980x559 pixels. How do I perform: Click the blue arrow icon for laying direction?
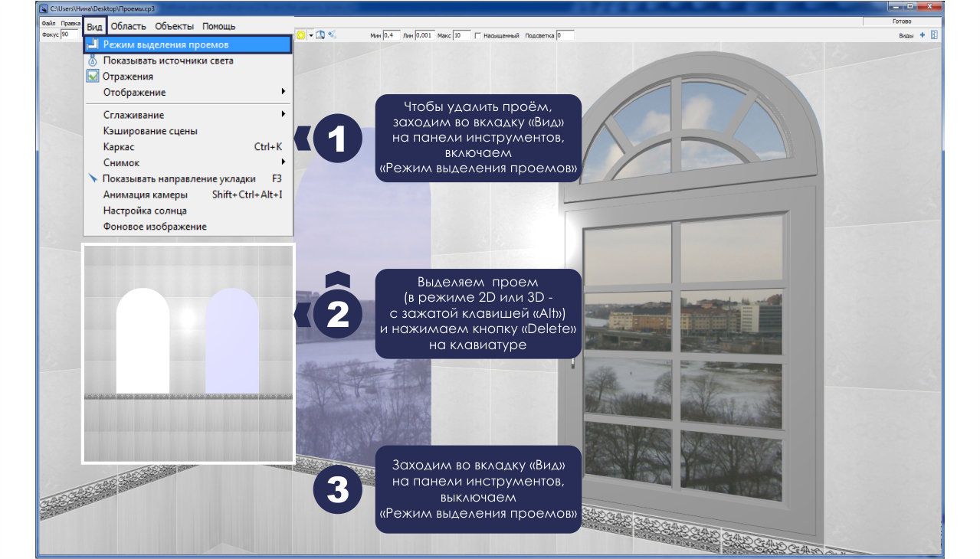[x=93, y=178]
